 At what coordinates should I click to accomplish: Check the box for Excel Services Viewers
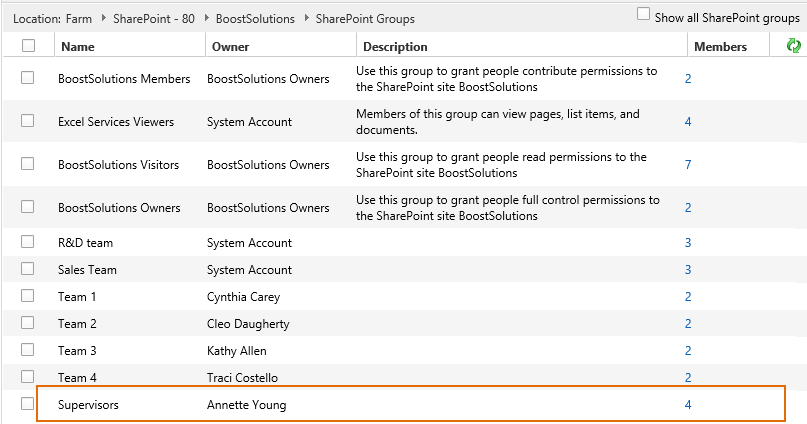28,121
